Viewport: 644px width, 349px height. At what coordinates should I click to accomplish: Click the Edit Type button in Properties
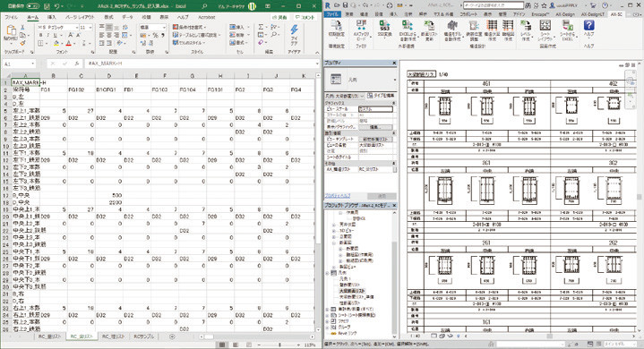pos(381,96)
